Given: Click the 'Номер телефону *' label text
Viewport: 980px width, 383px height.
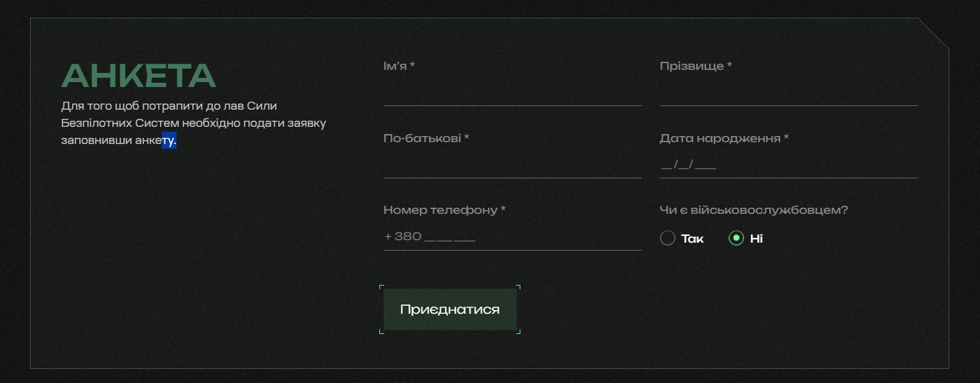Looking at the screenshot, I should [444, 210].
